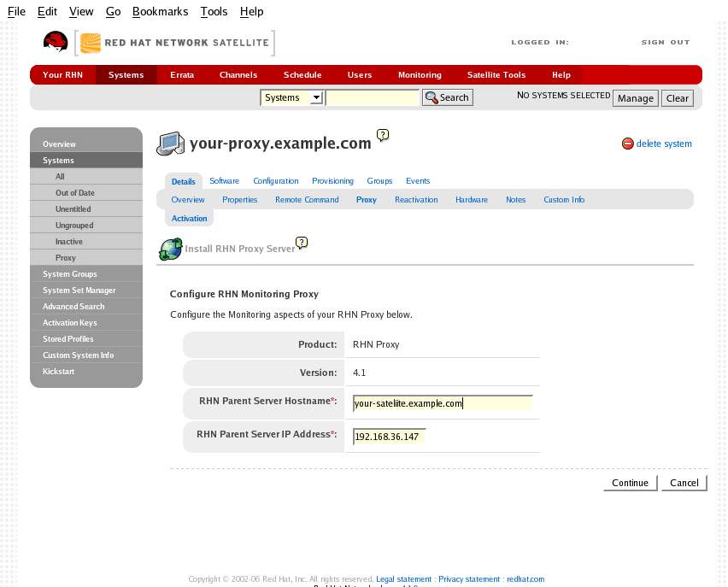Open the Go menu
728x587 pixels.
pos(113,12)
